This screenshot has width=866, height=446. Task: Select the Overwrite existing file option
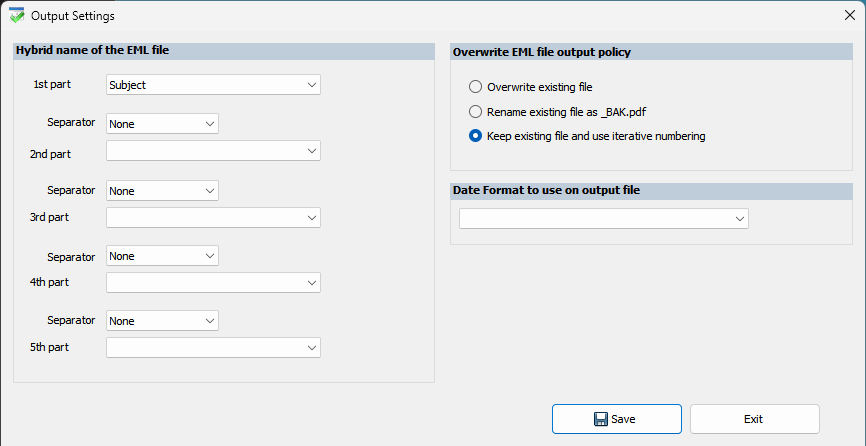click(x=476, y=87)
